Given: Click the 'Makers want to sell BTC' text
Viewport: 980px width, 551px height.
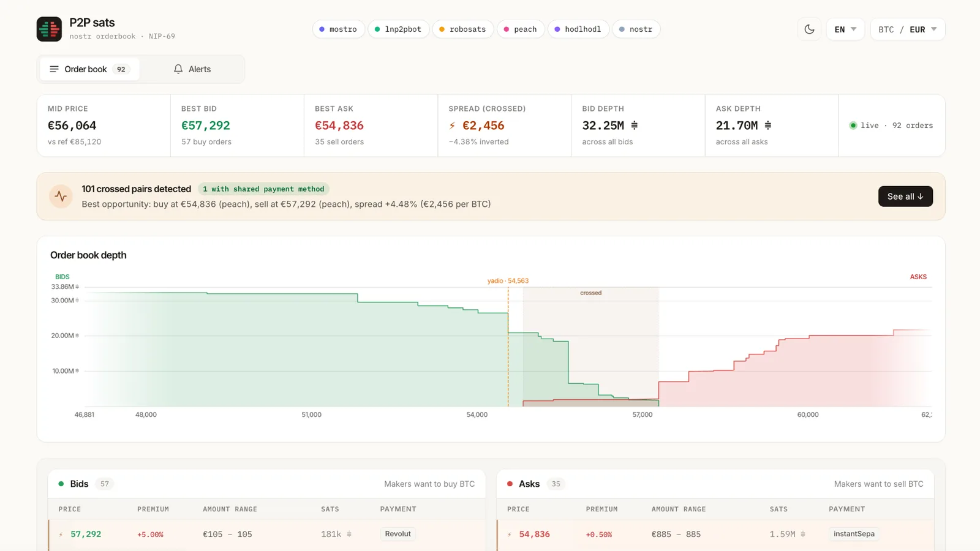Looking at the screenshot, I should click(x=879, y=484).
